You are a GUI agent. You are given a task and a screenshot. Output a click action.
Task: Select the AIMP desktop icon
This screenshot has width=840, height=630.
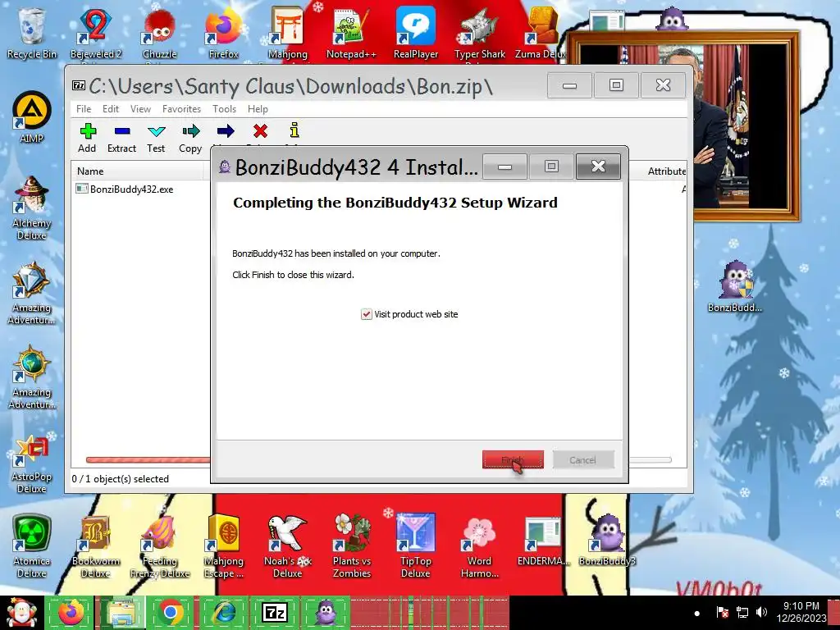coord(32,116)
